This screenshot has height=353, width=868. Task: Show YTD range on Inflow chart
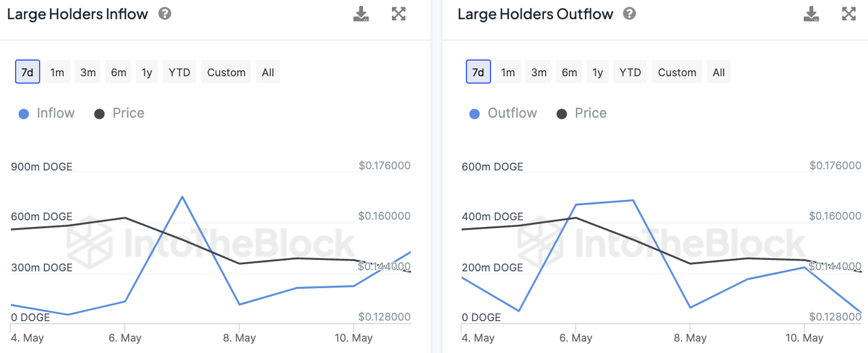pos(179,72)
